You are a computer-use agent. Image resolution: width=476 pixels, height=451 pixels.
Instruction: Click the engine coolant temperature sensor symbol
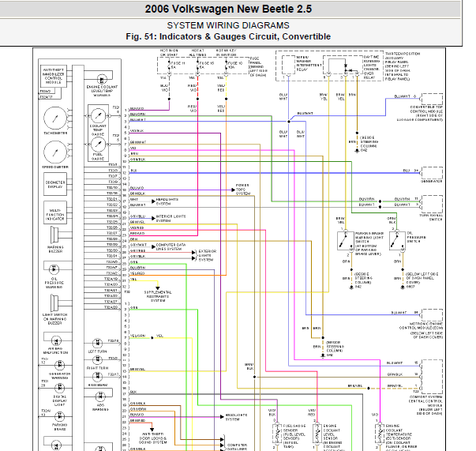(x=380, y=434)
